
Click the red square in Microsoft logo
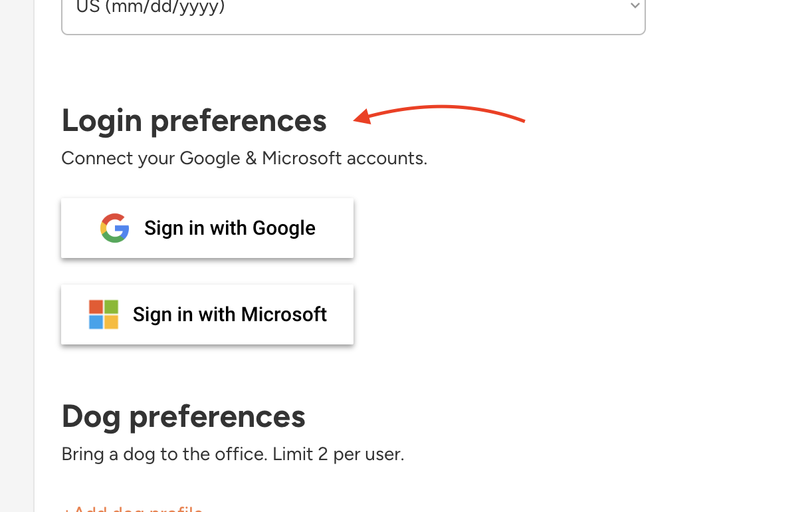tap(96, 307)
